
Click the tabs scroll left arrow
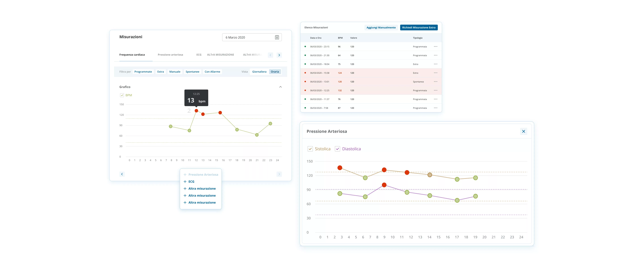pyautogui.click(x=270, y=55)
